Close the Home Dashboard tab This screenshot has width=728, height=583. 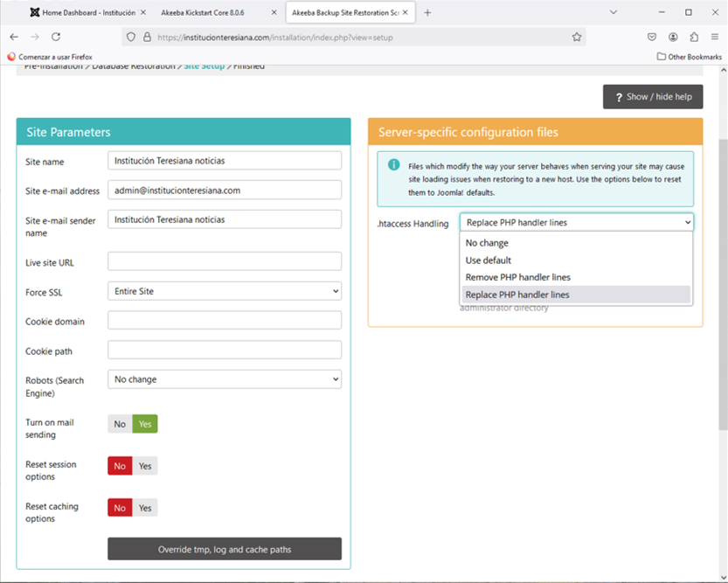click(x=143, y=12)
